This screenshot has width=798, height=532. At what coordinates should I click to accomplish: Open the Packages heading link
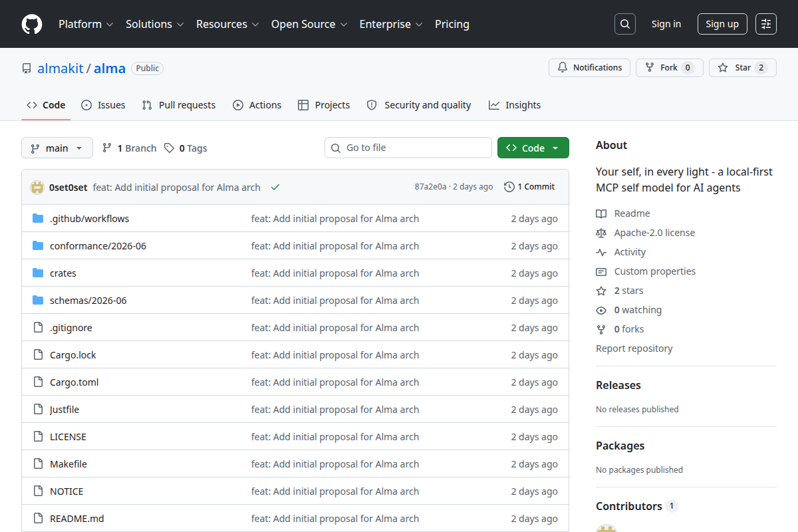point(620,446)
